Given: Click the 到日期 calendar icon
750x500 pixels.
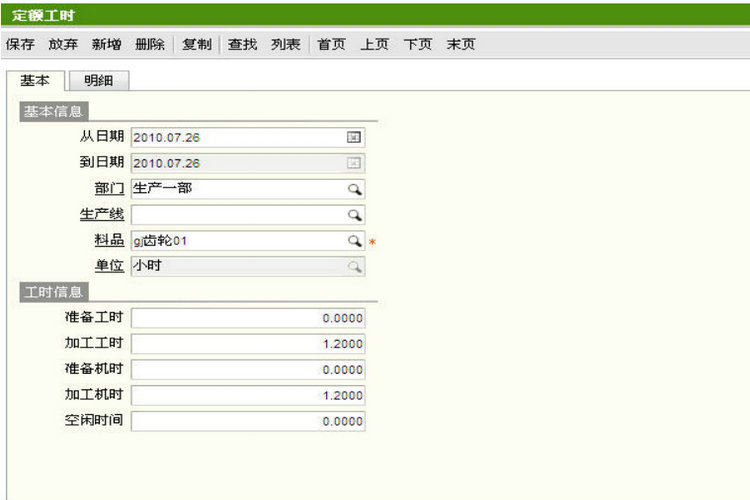Looking at the screenshot, I should pyautogui.click(x=354, y=163).
